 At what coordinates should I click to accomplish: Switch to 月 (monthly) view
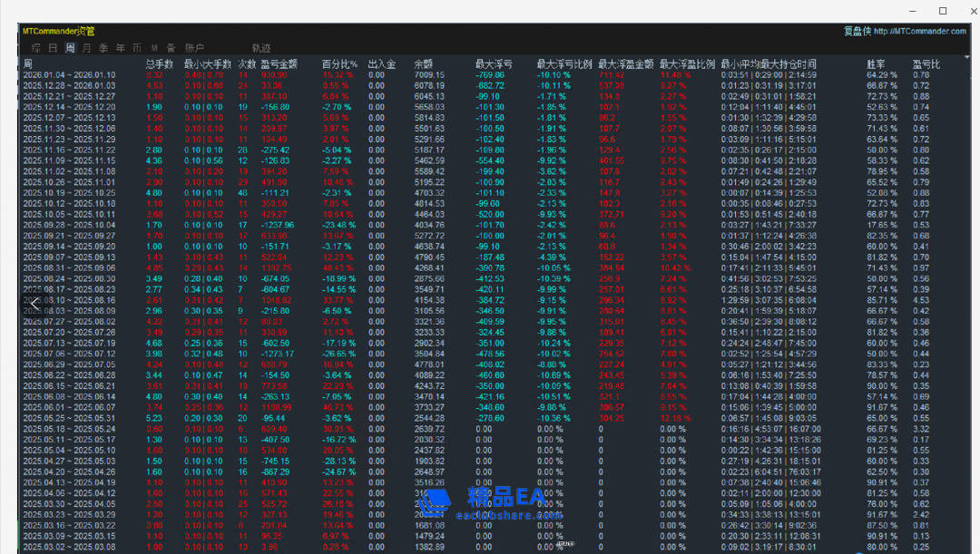pyautogui.click(x=86, y=48)
